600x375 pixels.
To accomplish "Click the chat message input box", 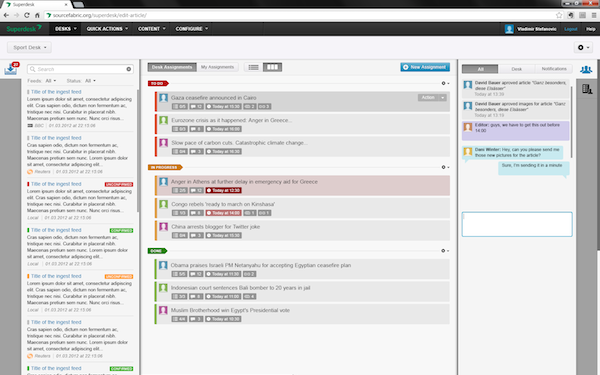I will (x=517, y=224).
